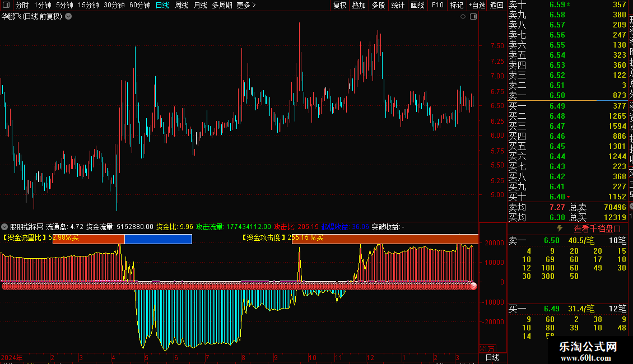
Task: Expand indicator dropdown beside 股朋指标网
Action: point(4,227)
